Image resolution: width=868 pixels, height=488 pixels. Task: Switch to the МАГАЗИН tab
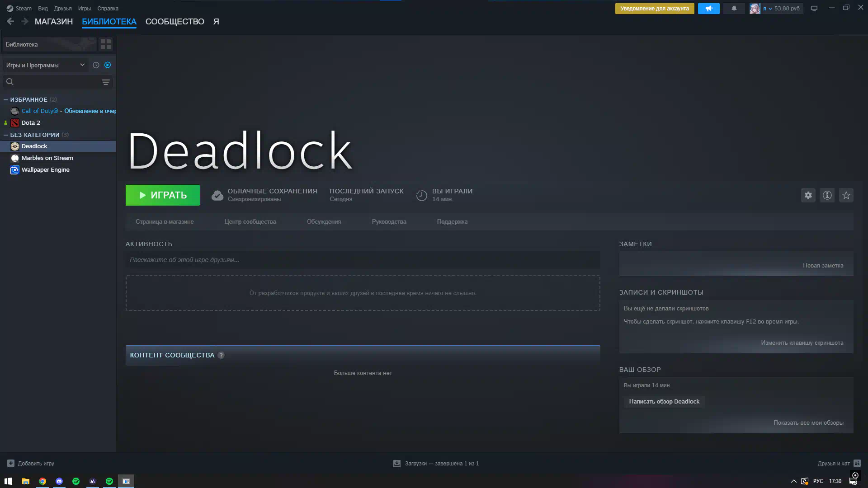tap(54, 21)
